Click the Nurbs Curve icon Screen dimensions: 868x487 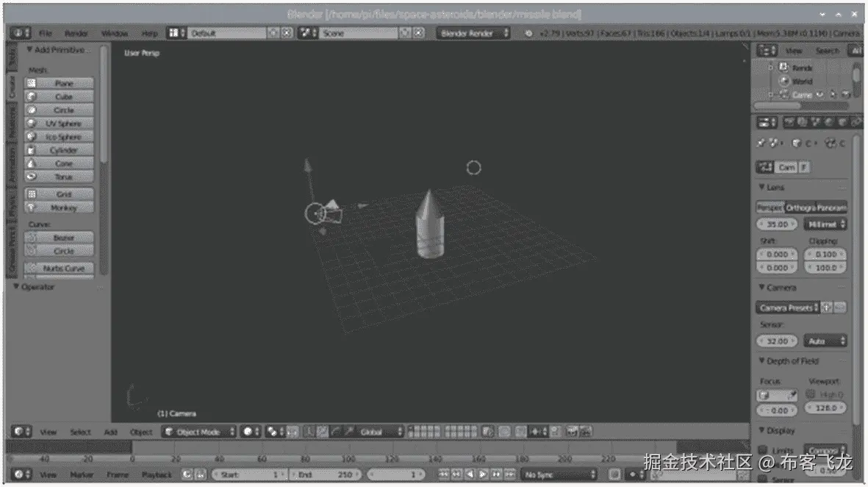[x=32, y=269]
